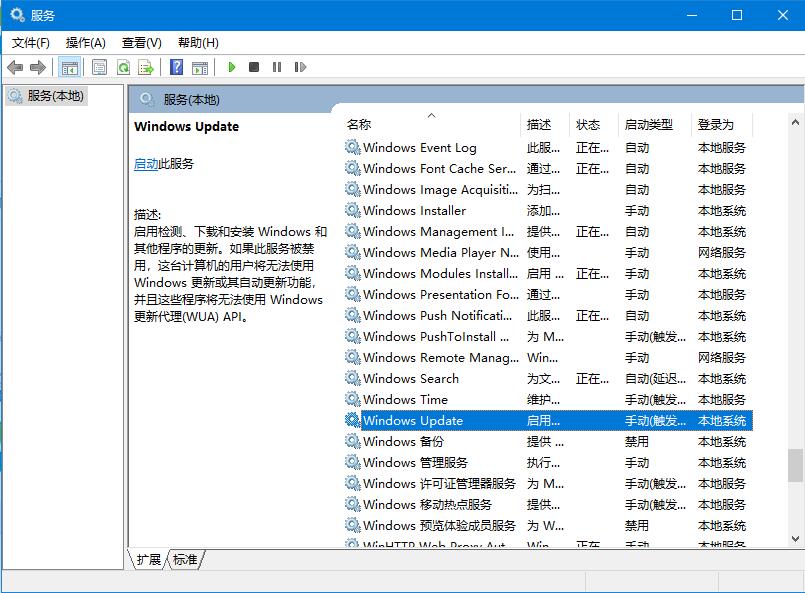805x593 pixels.
Task: Toggle the show/hide console tree icon
Action: coord(69,67)
